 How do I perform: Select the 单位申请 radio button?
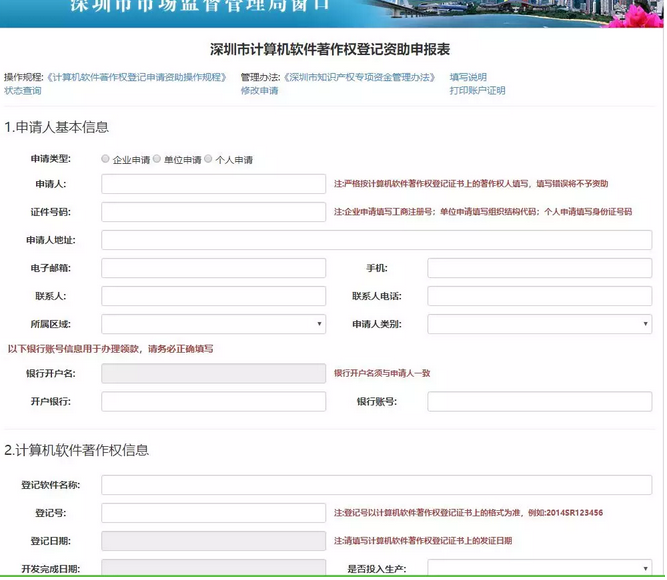tap(157, 159)
